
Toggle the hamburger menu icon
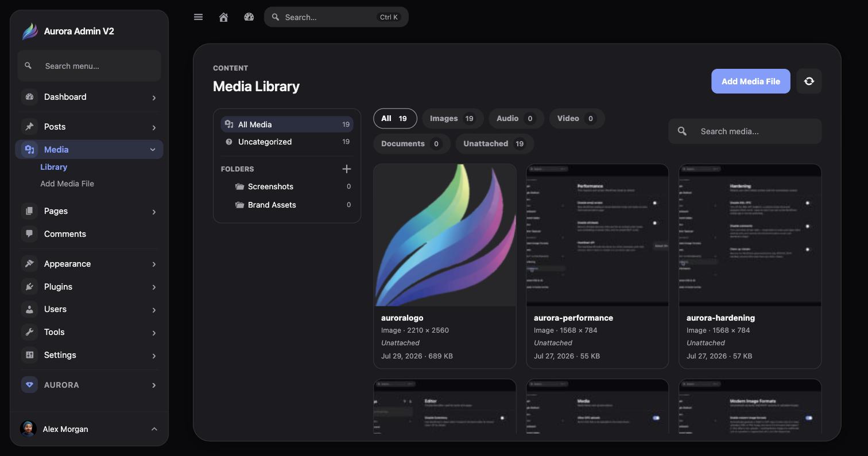tap(199, 17)
